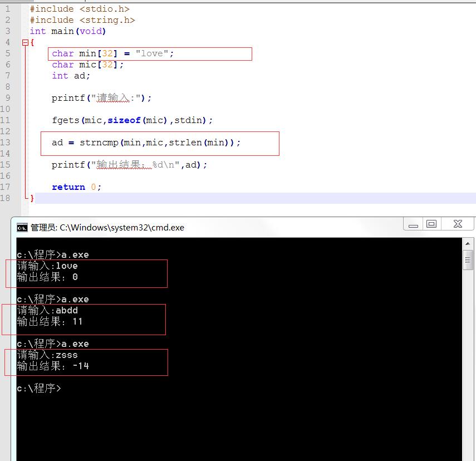The height and width of the screenshot is (461, 476).
Task: Place cursor on #include <stdio.h> line
Action: coord(80,9)
